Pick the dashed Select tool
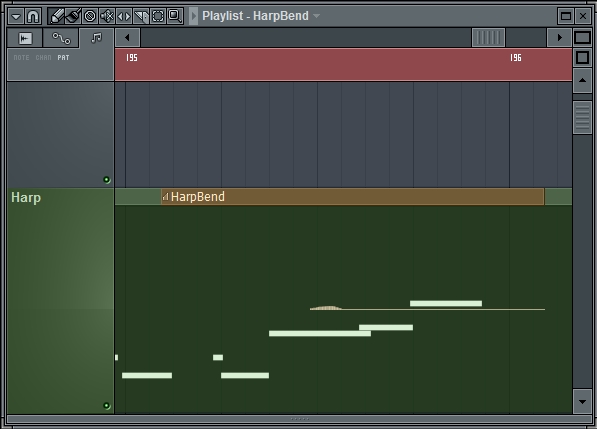This screenshot has width=597, height=429. (x=158, y=16)
